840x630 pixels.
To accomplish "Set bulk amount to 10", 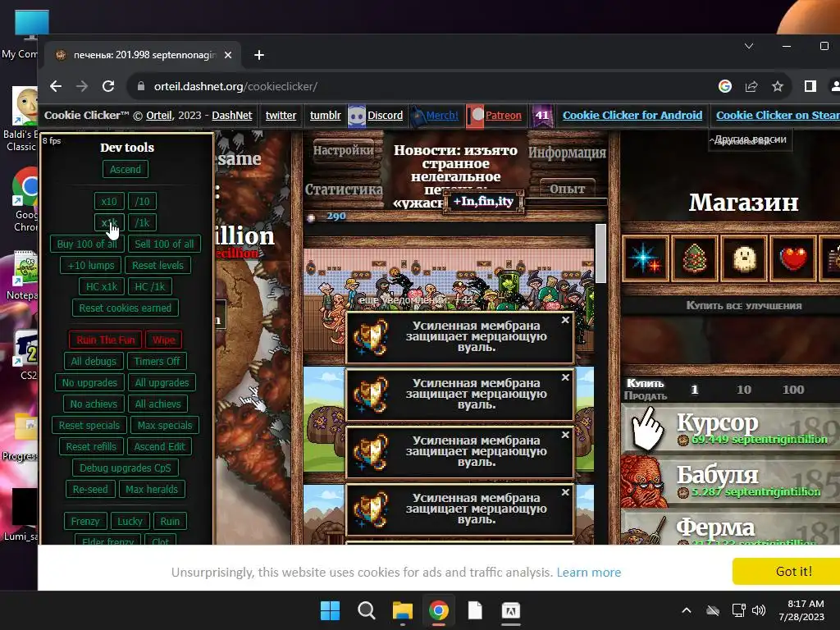I will 743,390.
